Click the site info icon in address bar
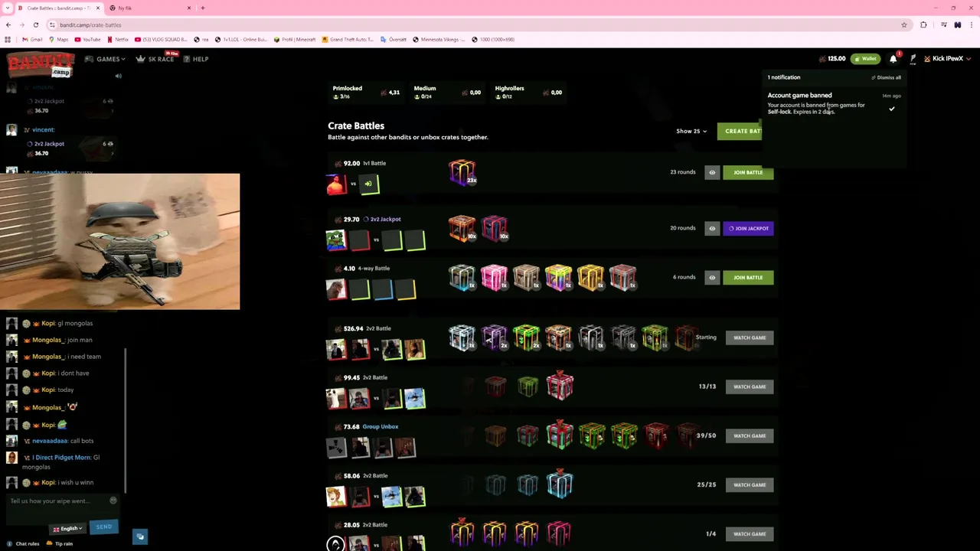 [x=52, y=25]
